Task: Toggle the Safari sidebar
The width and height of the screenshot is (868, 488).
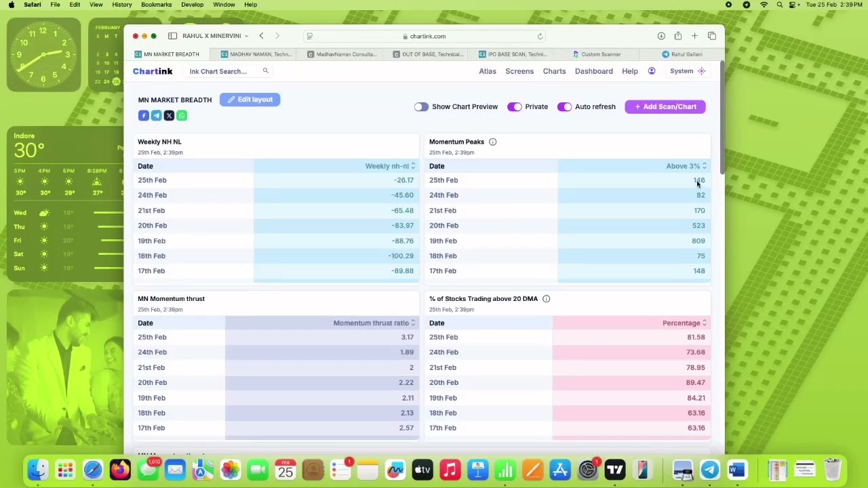Action: tap(173, 36)
